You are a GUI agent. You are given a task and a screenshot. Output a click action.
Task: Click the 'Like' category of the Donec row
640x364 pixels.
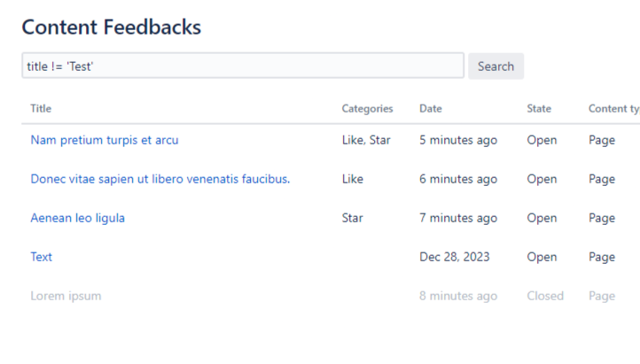(353, 179)
